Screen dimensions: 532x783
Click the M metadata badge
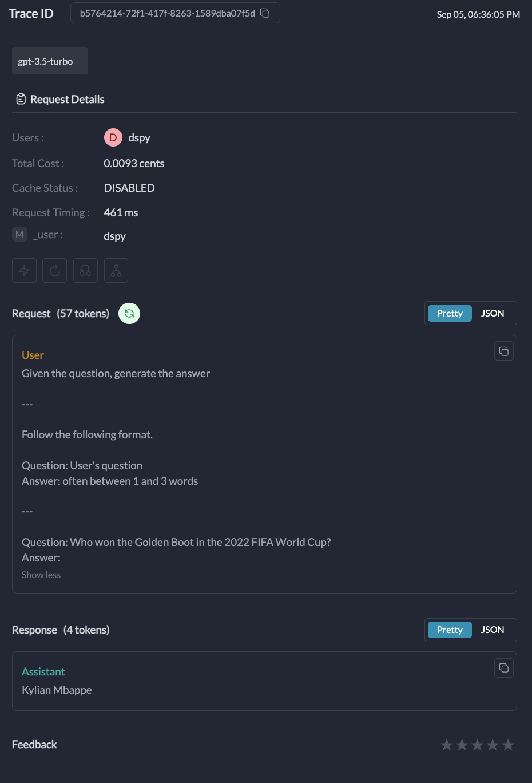click(x=19, y=234)
